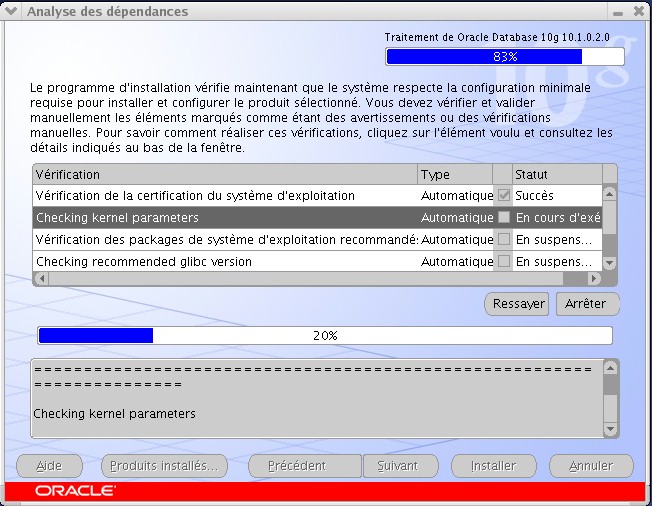
Task: Click the Installer button
Action: (494, 466)
